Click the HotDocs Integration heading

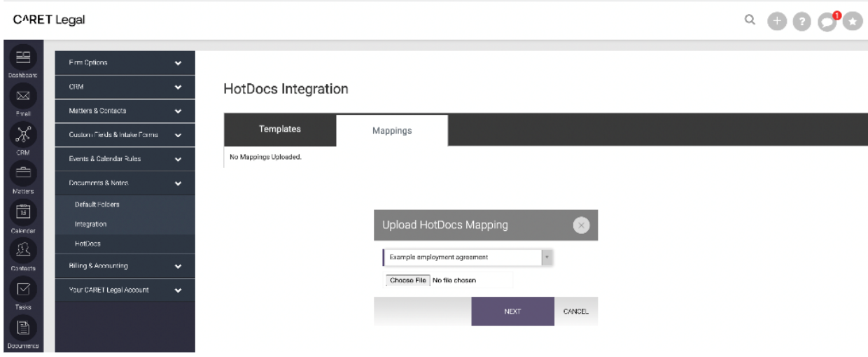point(286,89)
